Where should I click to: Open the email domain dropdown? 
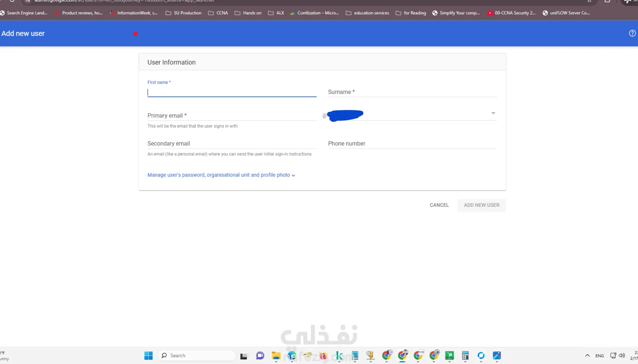click(412, 114)
